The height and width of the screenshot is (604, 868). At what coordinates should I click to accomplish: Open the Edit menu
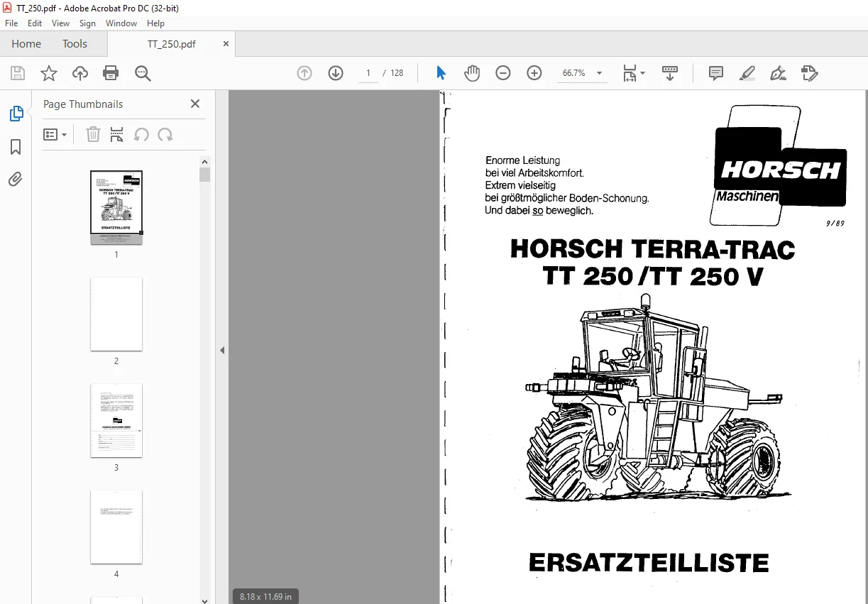pos(35,23)
